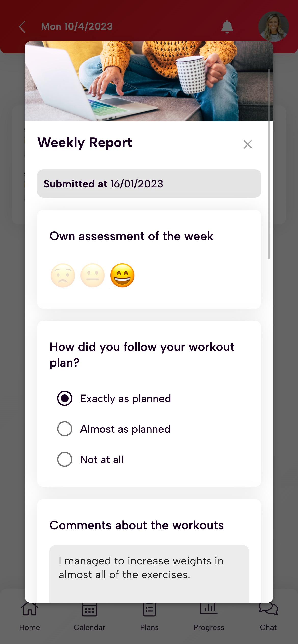Viewport: 298px width, 644px height.
Task: Select the neutral face emoji rating
Action: tap(93, 275)
